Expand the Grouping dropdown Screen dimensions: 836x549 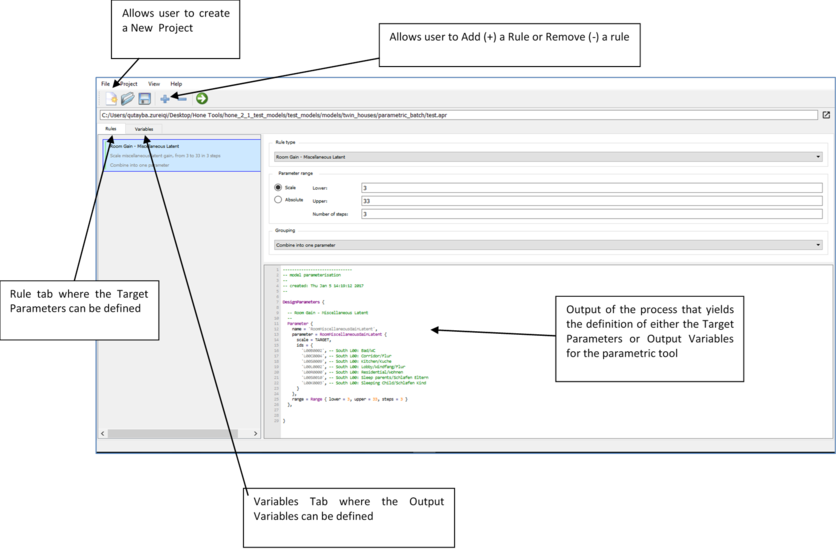pyautogui.click(x=547, y=245)
